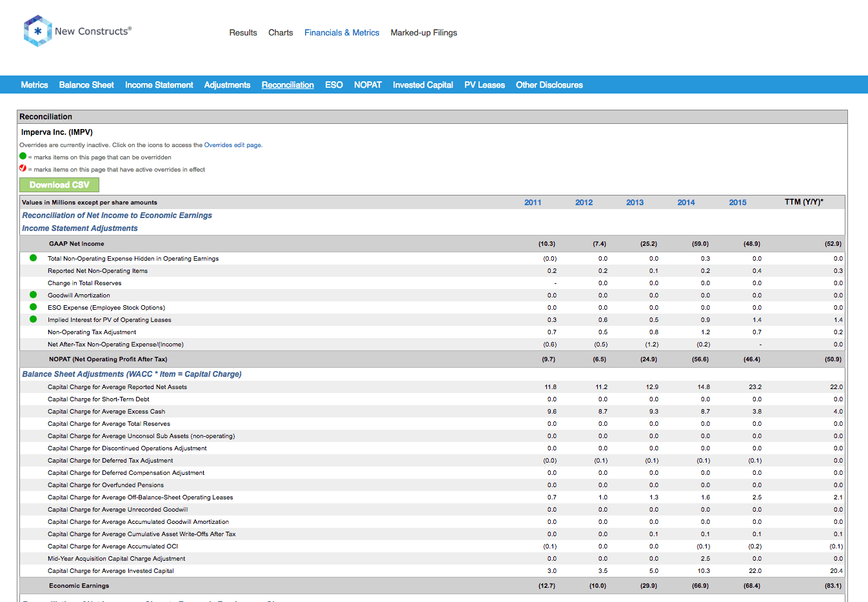Click Capital Charge for Discontinued Operations Adjustment

click(x=127, y=448)
